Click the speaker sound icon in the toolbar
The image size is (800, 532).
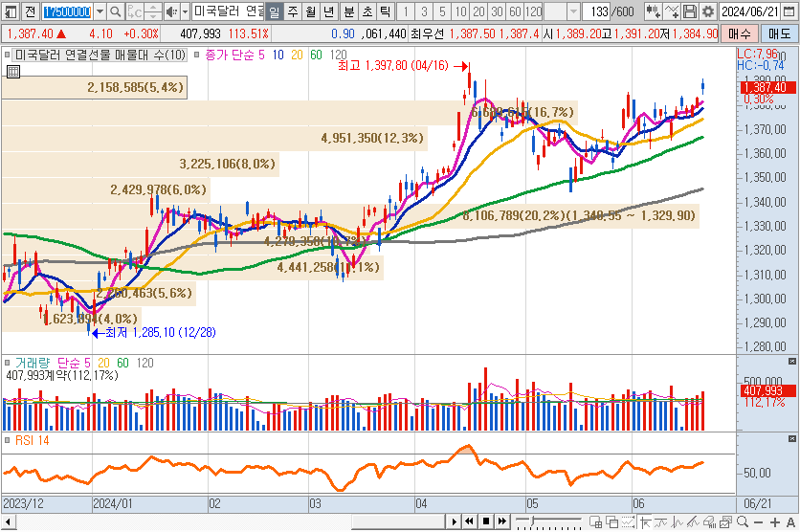pyautogui.click(x=170, y=11)
